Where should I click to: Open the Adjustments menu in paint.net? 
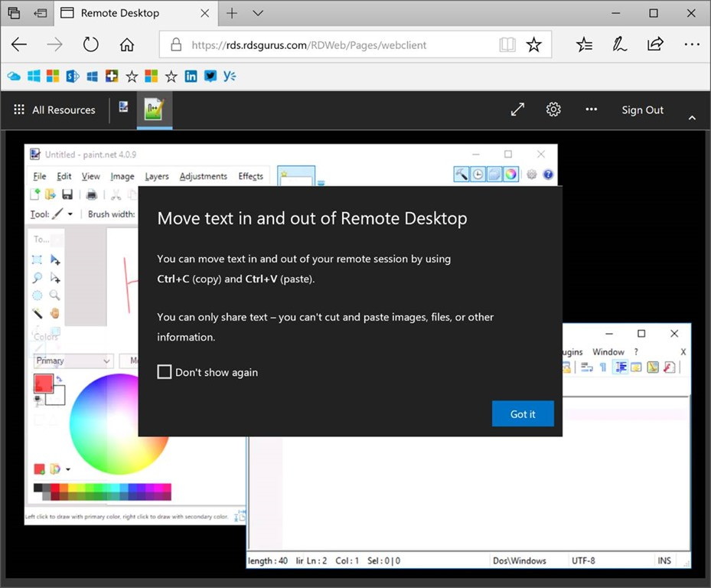click(x=203, y=176)
